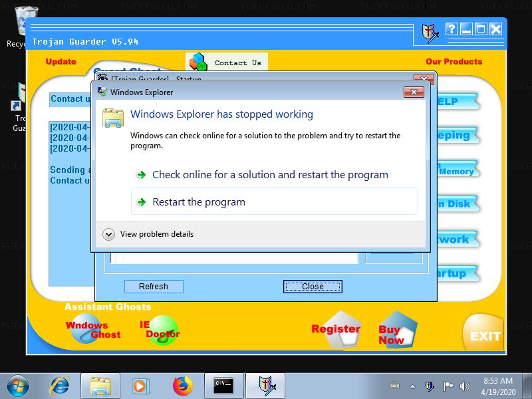Open the Recycle Bin desktop icon
Image resolution: width=532 pixels, height=399 pixels.
pyautogui.click(x=21, y=28)
